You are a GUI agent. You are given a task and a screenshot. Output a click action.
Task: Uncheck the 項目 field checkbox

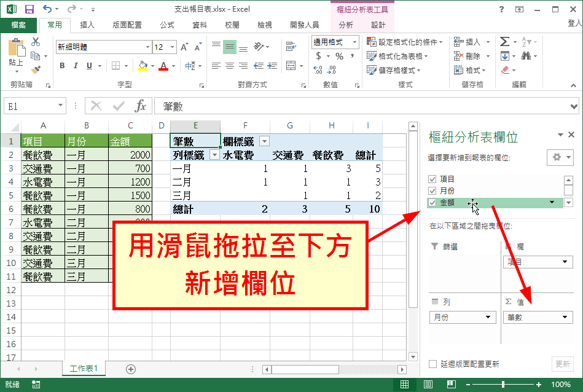(432, 178)
